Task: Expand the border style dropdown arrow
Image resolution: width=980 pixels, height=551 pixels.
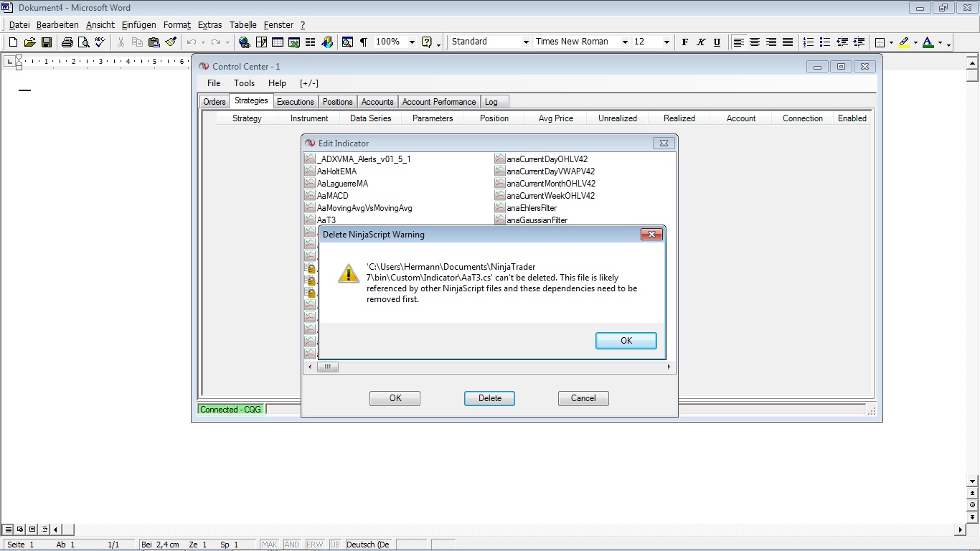Action: (891, 42)
